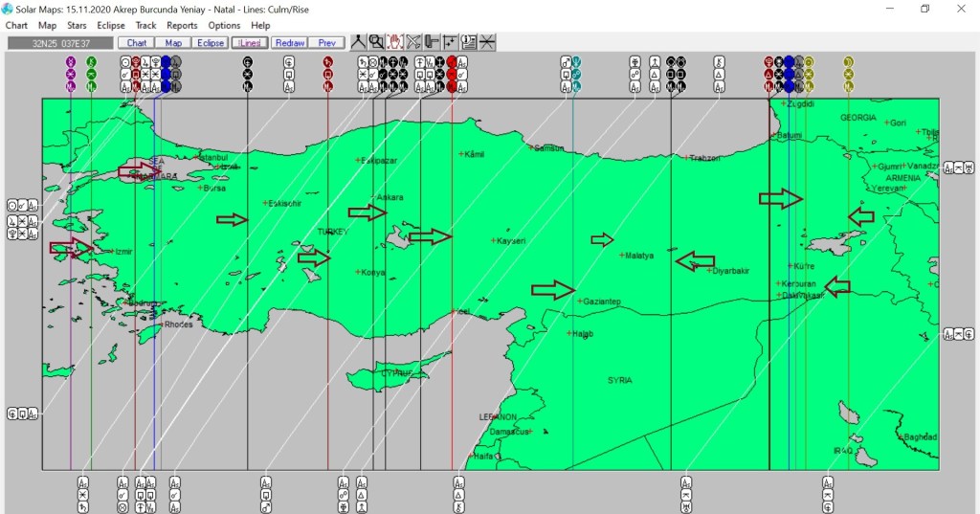Activate the magnifier zoom tool

[x=376, y=42]
